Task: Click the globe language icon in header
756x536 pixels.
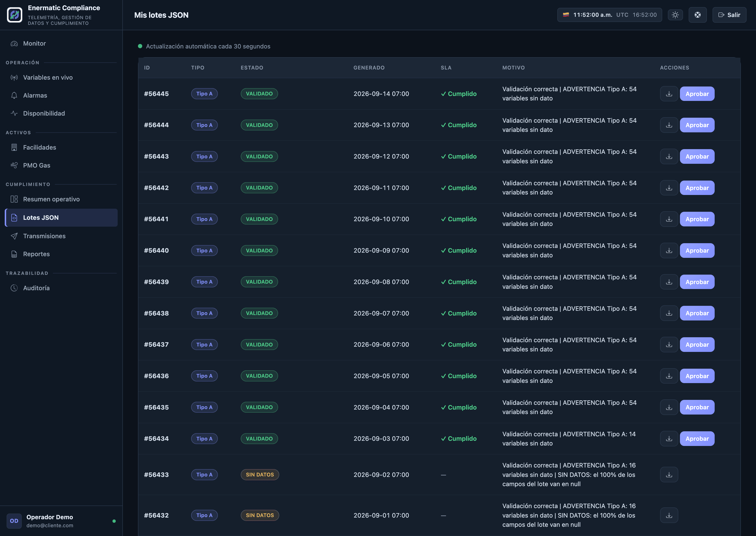Action: [x=697, y=15]
